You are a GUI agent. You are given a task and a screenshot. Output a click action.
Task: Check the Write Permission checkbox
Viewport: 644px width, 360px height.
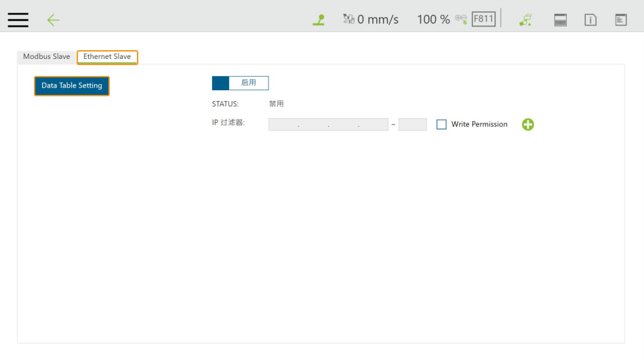pyautogui.click(x=441, y=124)
